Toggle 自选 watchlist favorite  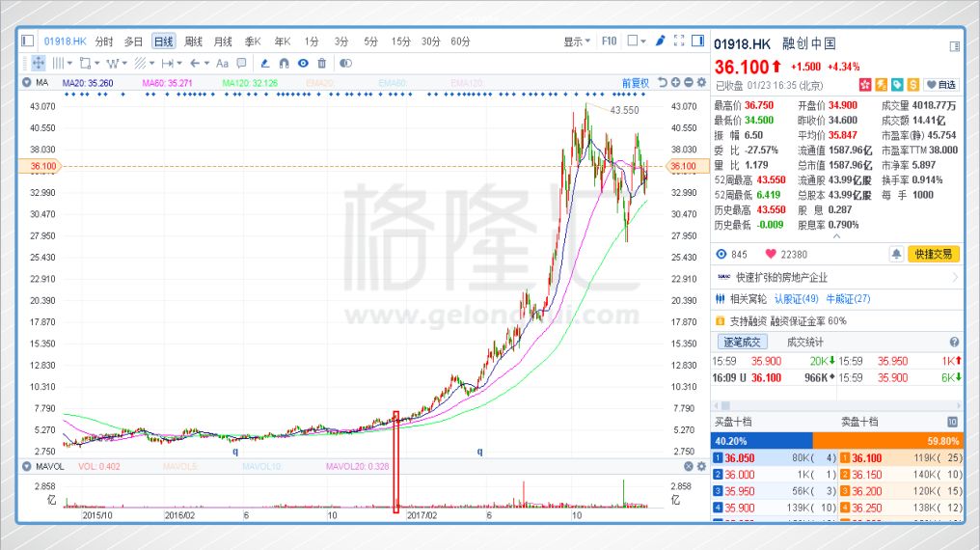pos(941,85)
